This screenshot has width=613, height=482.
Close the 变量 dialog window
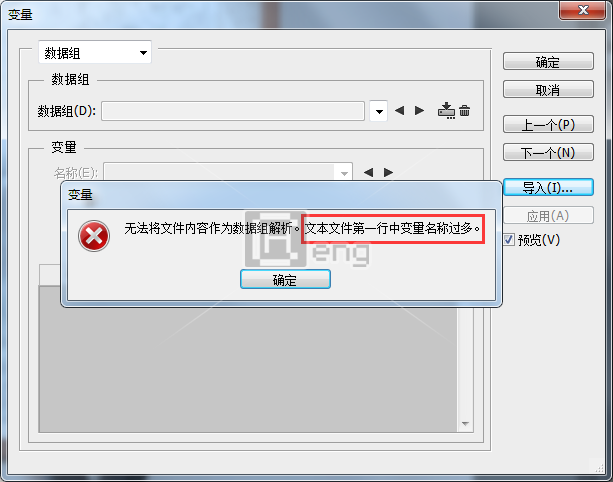coord(583,10)
